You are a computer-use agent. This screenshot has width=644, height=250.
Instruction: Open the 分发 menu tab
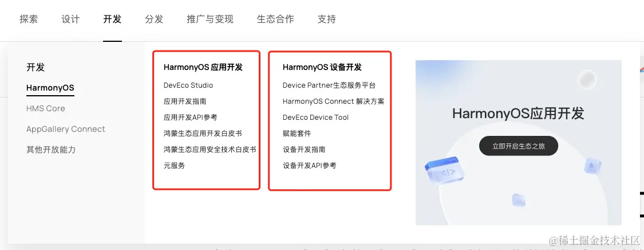tap(154, 19)
